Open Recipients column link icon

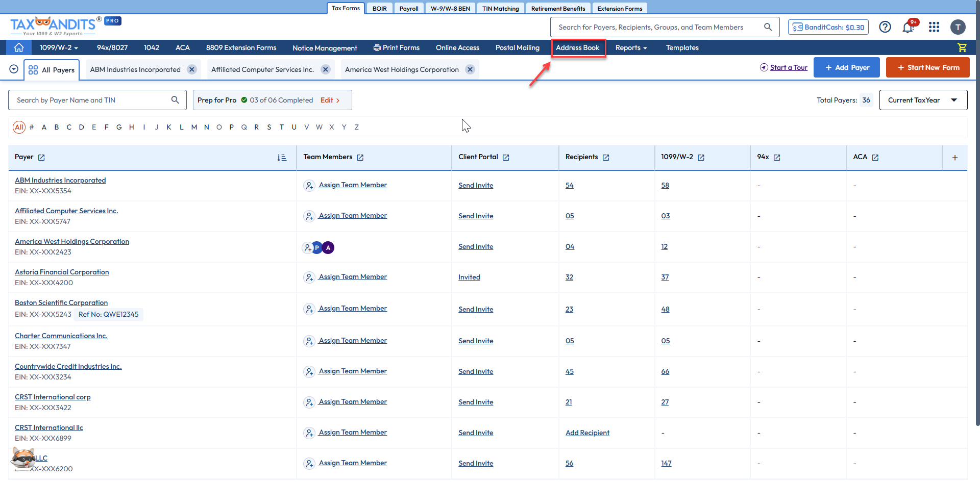(x=606, y=158)
